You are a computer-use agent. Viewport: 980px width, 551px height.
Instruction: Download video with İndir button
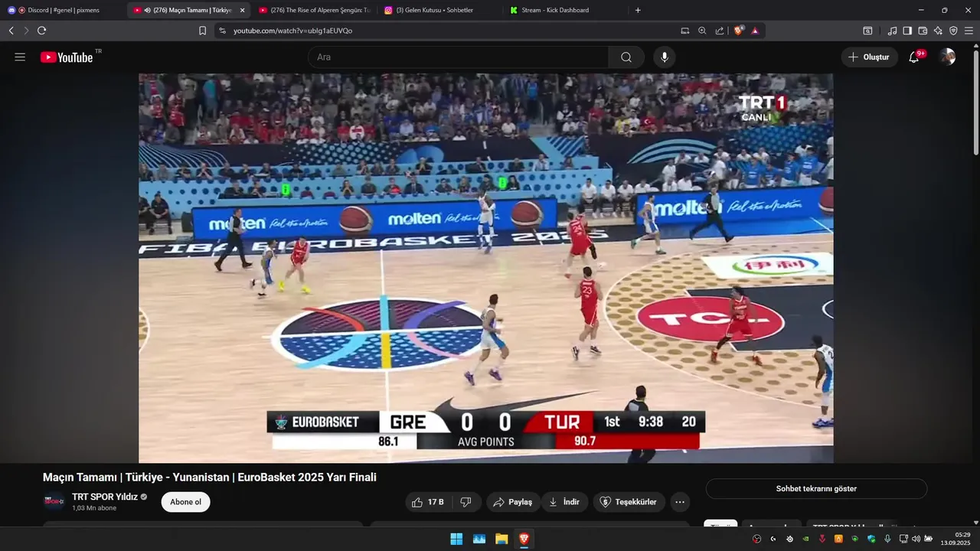pos(565,502)
